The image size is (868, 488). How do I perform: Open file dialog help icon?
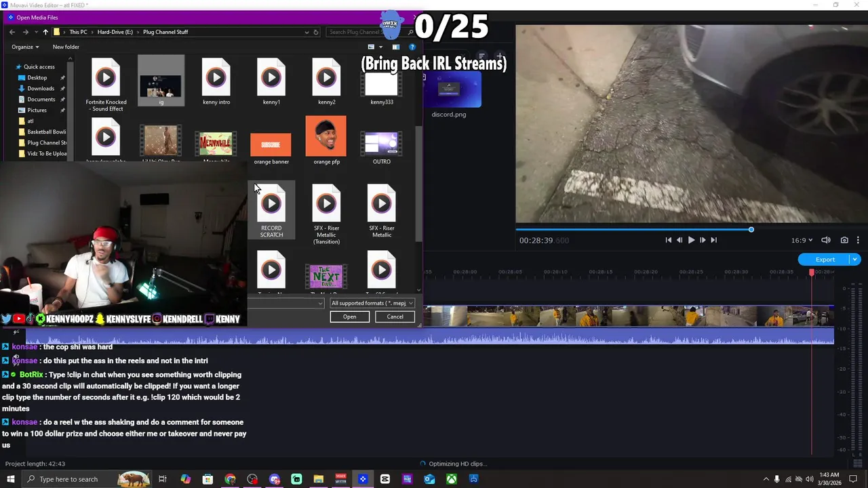click(x=412, y=47)
